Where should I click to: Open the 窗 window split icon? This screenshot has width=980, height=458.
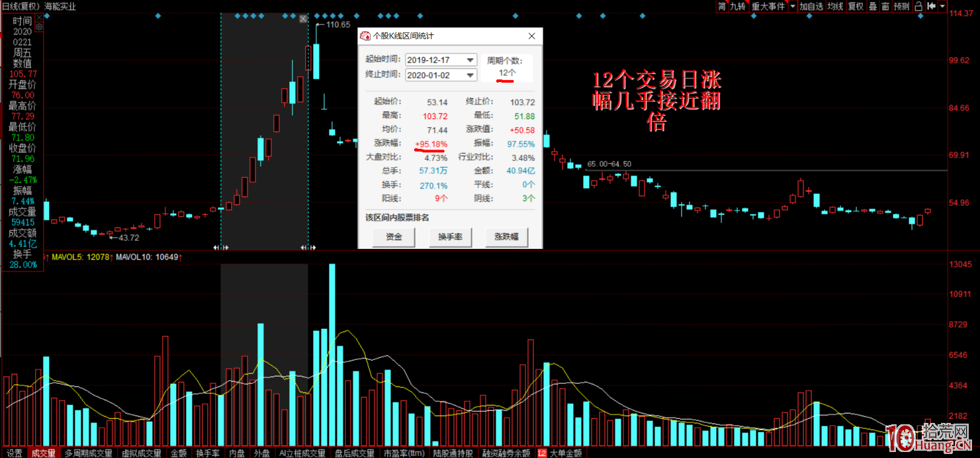(x=887, y=7)
